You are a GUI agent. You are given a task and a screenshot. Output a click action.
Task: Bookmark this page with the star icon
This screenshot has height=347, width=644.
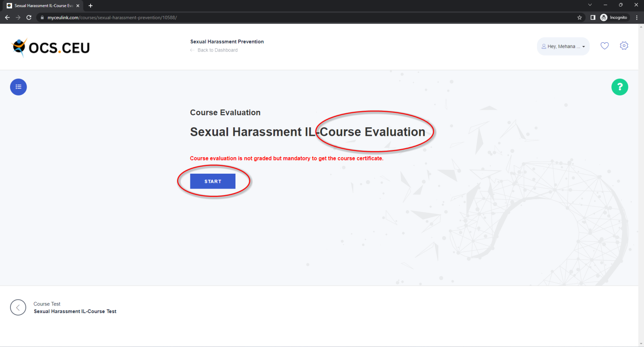click(x=580, y=17)
